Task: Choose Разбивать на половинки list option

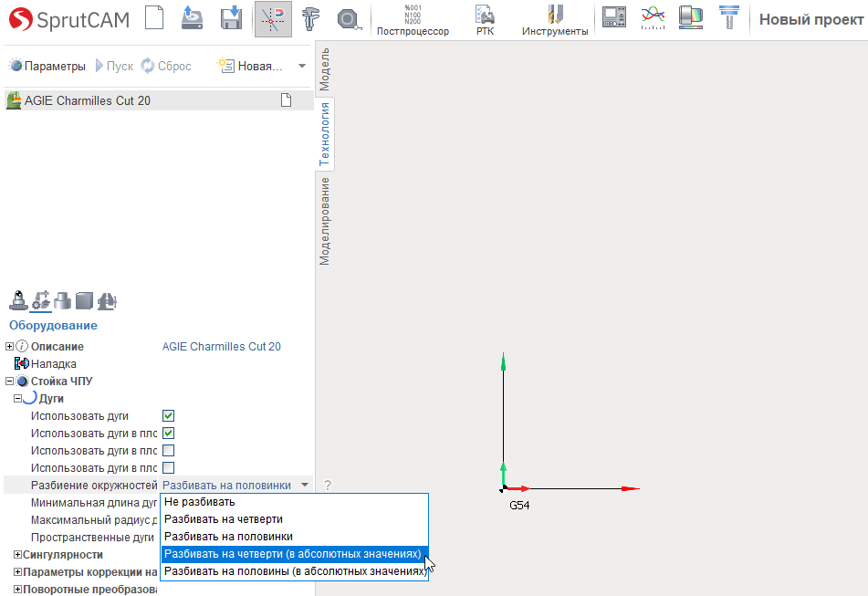Action: pos(295,537)
